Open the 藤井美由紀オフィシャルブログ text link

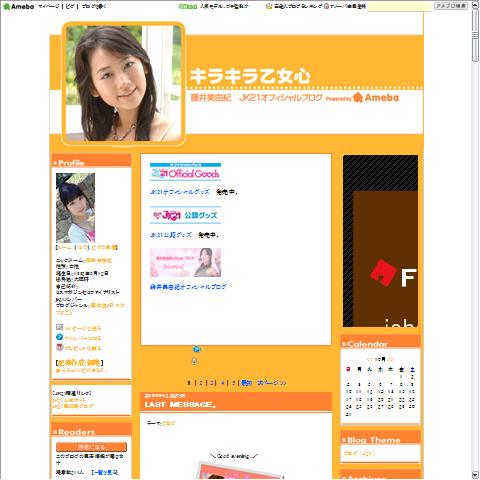point(188,287)
